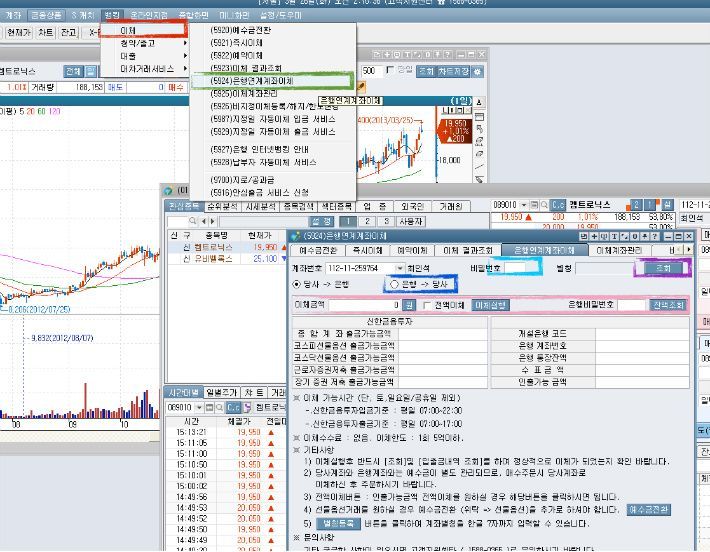Select the 켐트로닉스 row in the watchlist
This screenshot has width=710, height=552.
(227, 247)
